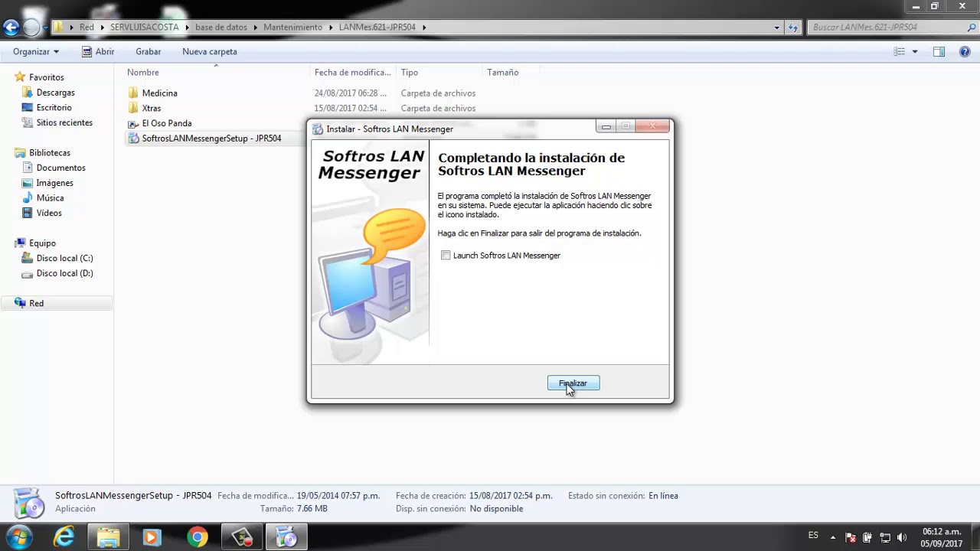The width and height of the screenshot is (980, 551).
Task: Open Disco local (D:)
Action: (x=64, y=273)
